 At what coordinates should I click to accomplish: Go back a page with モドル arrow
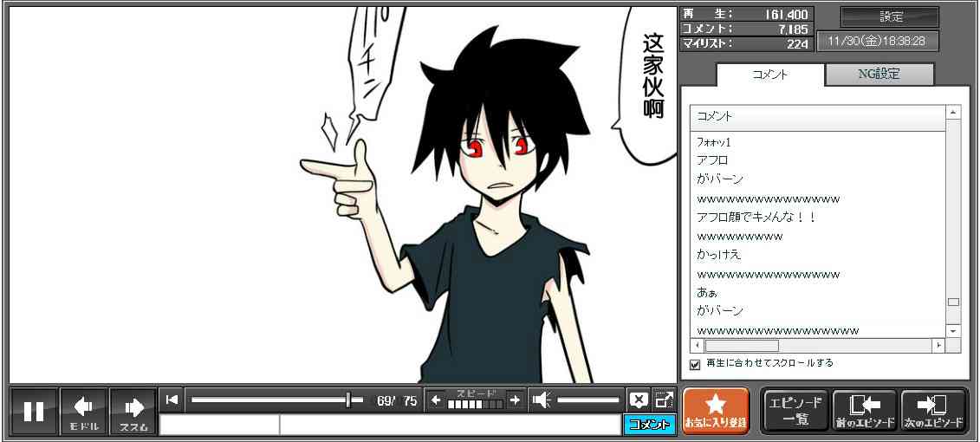click(x=83, y=411)
